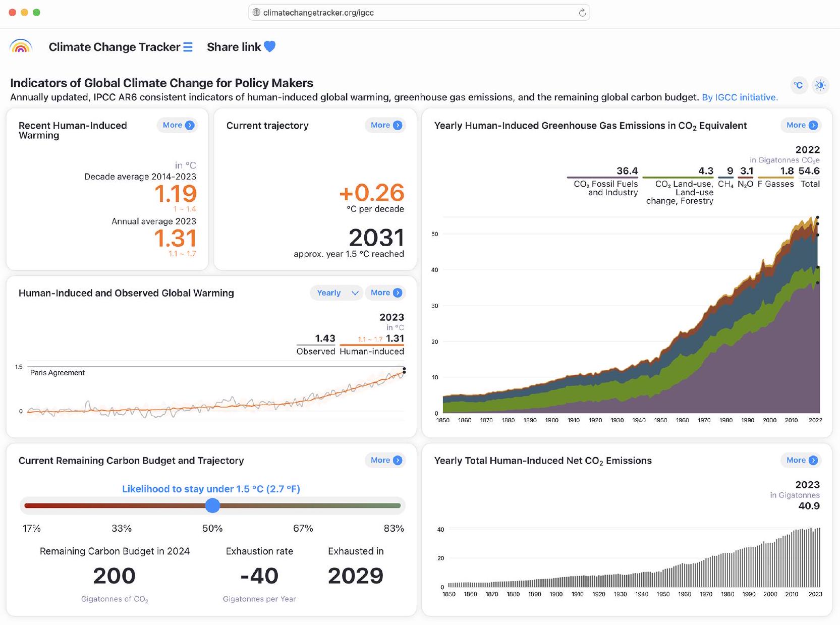This screenshot has height=625, width=840.
Task: Select the Share link menu item
Action: [x=234, y=47]
